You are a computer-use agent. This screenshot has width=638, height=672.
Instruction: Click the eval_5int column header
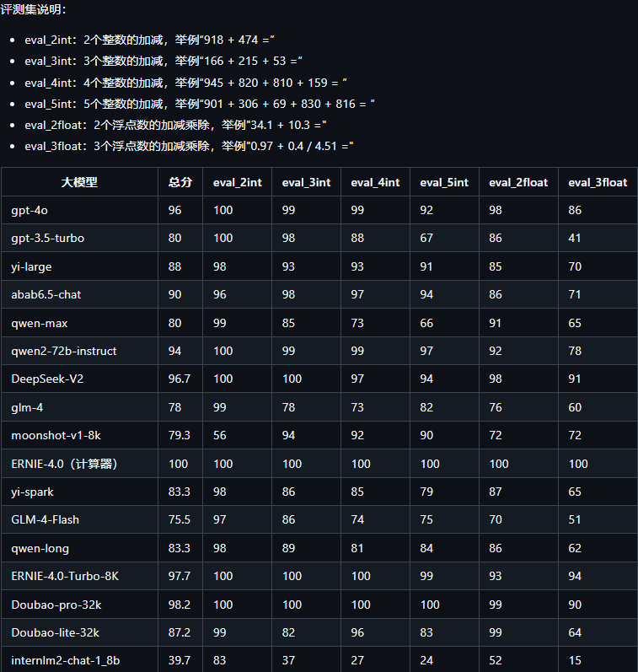pos(443,182)
